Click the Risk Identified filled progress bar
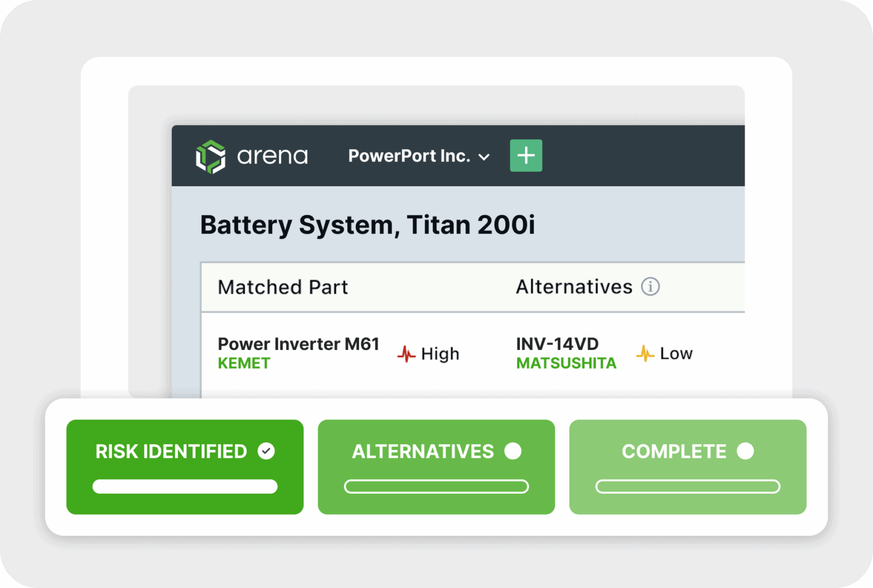This screenshot has width=873, height=588. 185,487
